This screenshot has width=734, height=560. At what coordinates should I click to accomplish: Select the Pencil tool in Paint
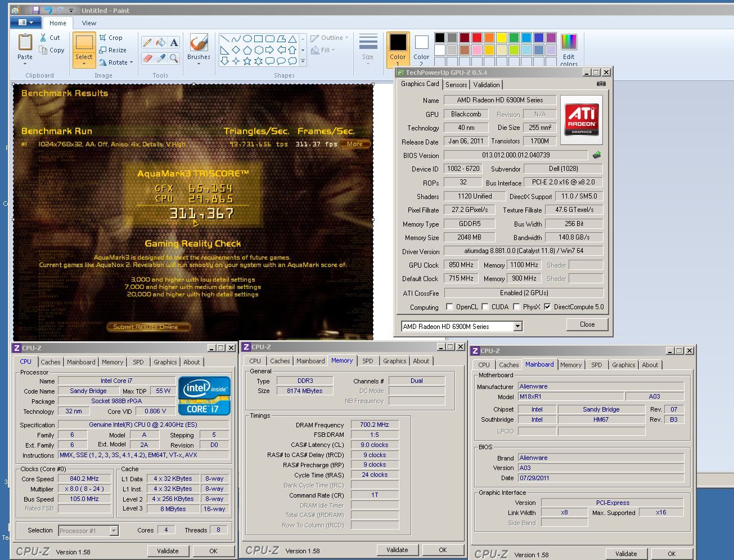click(147, 43)
